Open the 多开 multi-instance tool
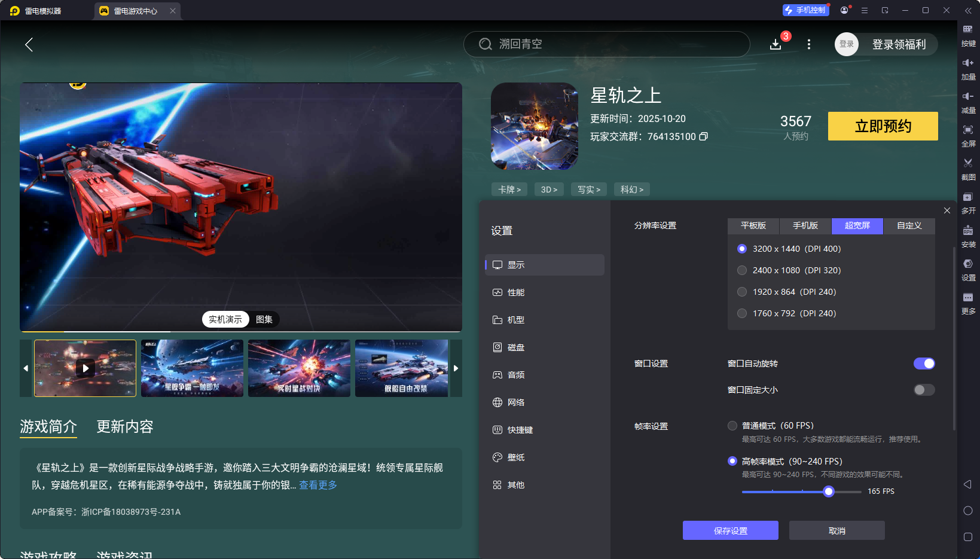 [968, 203]
